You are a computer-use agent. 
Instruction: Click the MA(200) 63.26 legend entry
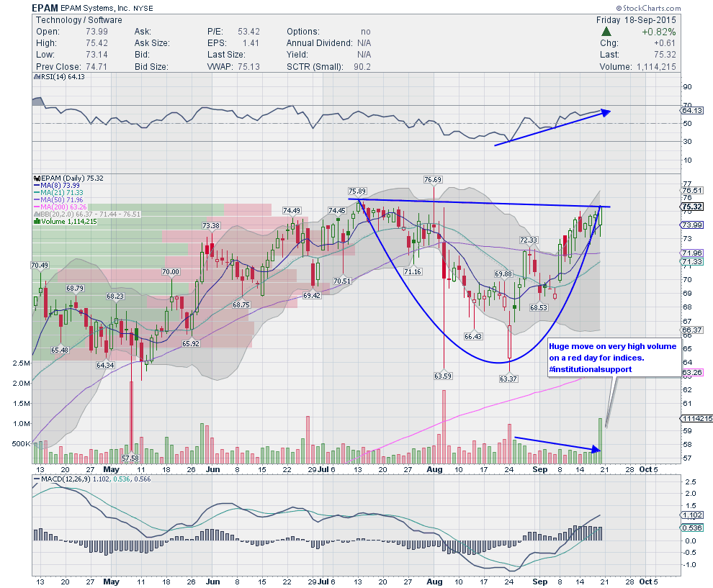(60, 207)
